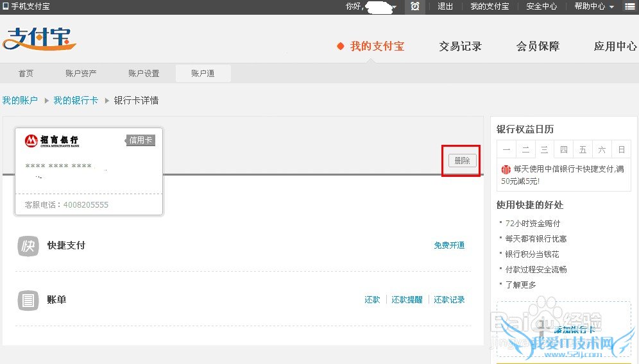This screenshot has height=364, width=639.
Task: Click the 还款记录 records link
Action: (x=449, y=300)
